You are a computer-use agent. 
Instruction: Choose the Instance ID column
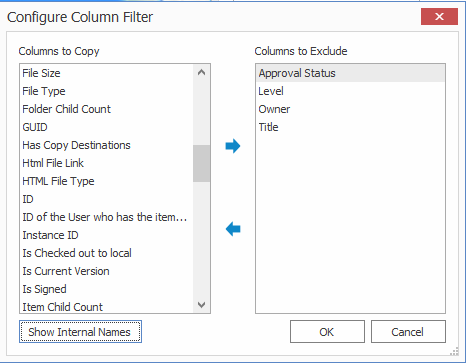[106, 235]
